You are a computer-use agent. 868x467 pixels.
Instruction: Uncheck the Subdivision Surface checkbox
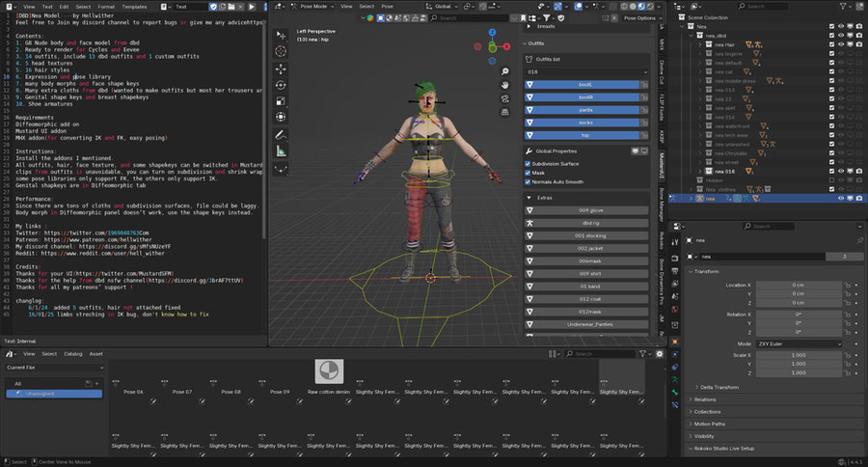pos(529,164)
